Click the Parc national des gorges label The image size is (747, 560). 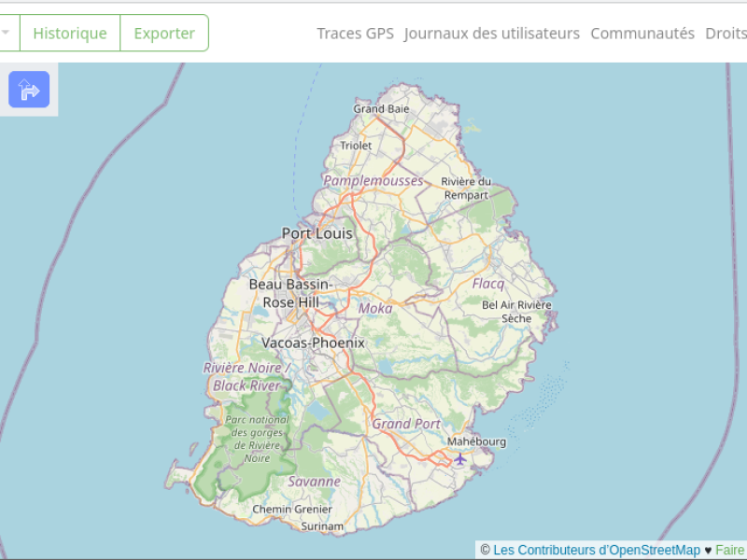tap(258, 439)
